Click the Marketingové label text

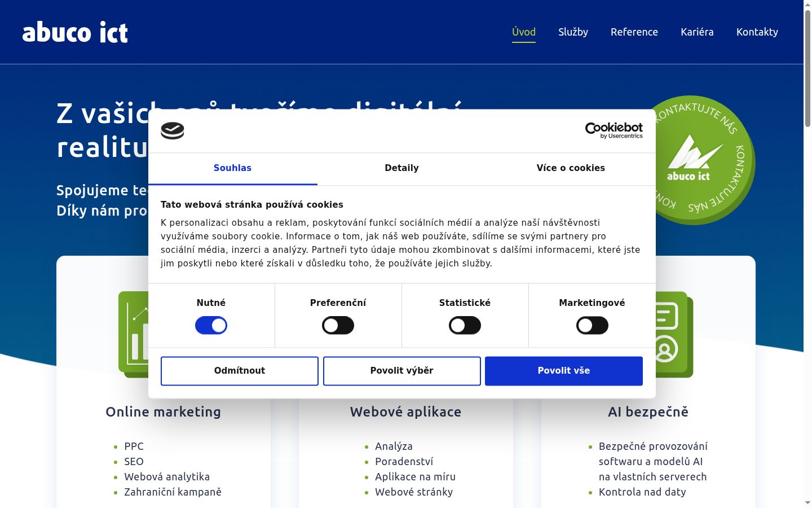[592, 303]
